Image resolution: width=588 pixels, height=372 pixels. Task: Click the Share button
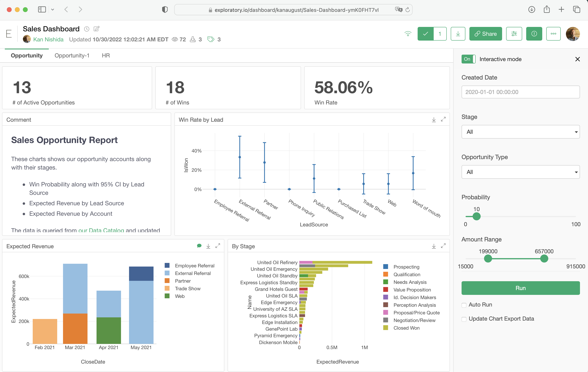point(485,34)
